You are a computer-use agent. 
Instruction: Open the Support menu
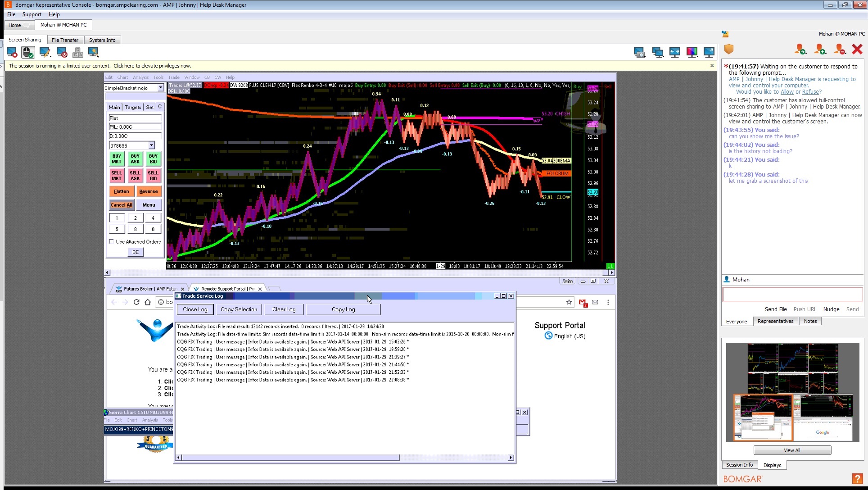(x=32, y=14)
